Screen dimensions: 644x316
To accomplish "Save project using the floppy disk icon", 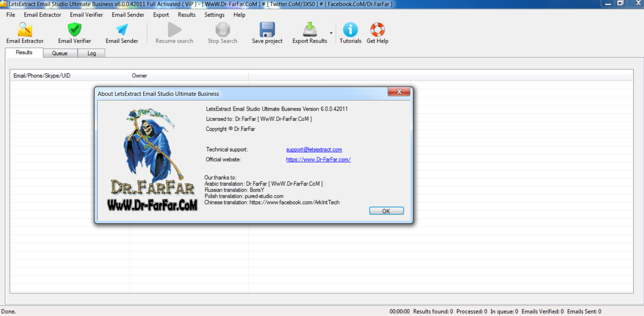I will pos(267,30).
